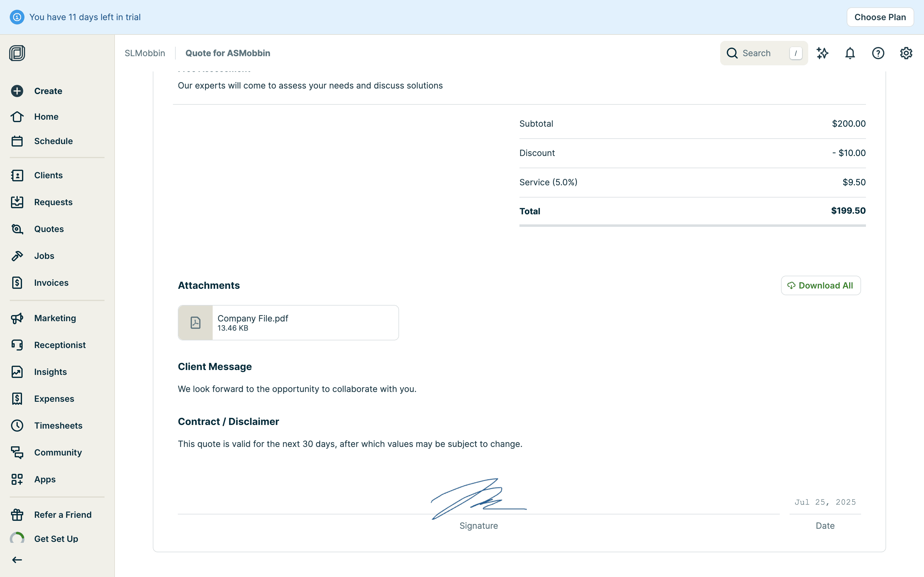Open the Get Set Up progress ring
Image resolution: width=924 pixels, height=577 pixels.
tap(17, 539)
